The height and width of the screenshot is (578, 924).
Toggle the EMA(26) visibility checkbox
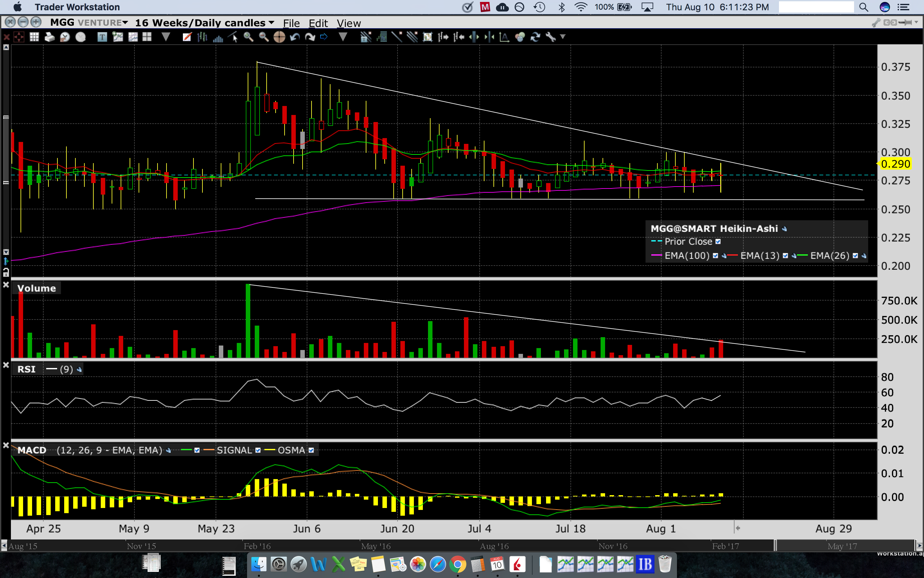click(855, 256)
